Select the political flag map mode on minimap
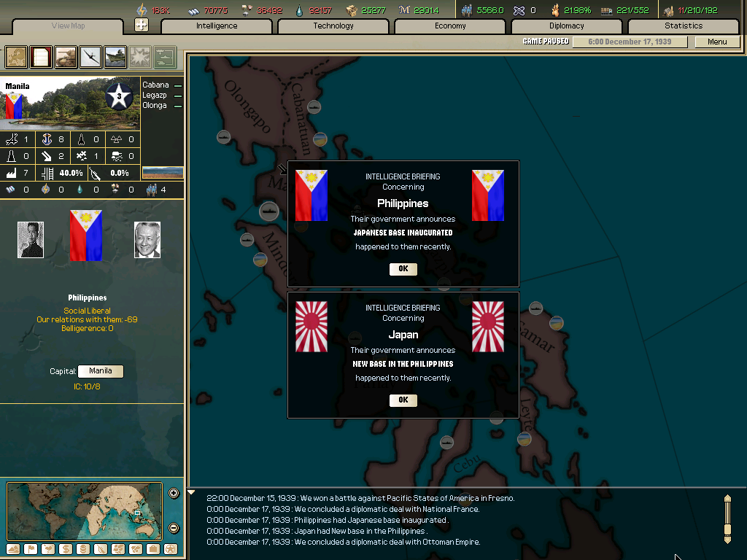747x560 pixels. click(x=31, y=549)
